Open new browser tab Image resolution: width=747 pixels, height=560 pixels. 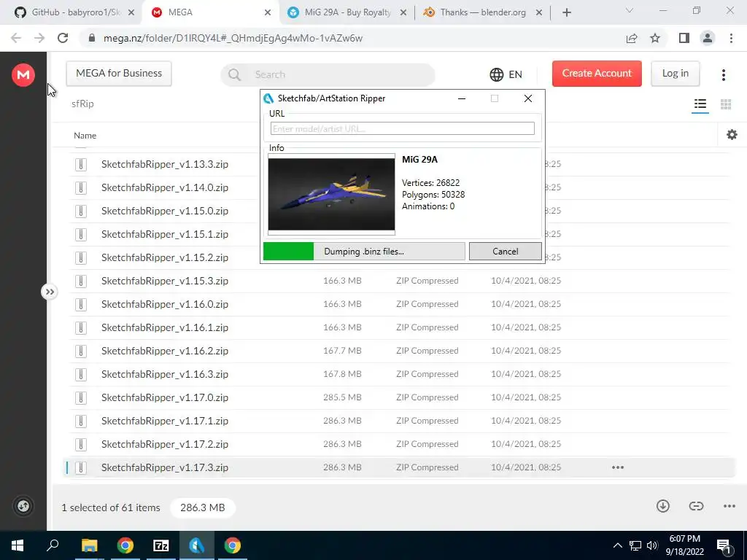[566, 12]
